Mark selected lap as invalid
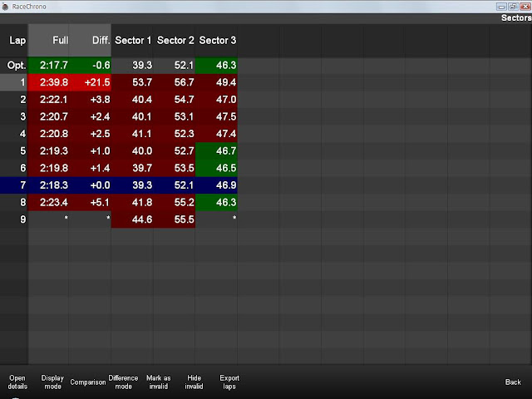 point(159,382)
